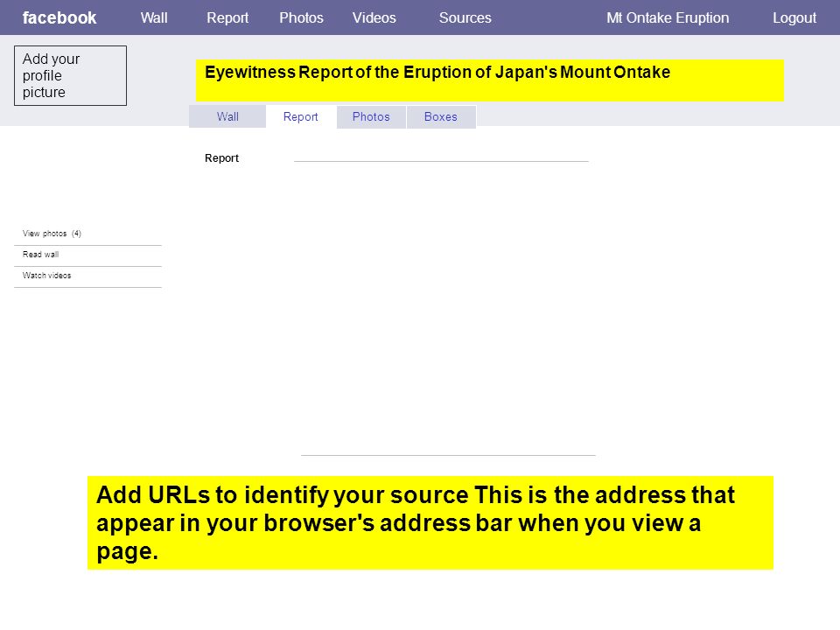Go to Photos in the top navigation bar
The height and width of the screenshot is (630, 840).
click(302, 17)
